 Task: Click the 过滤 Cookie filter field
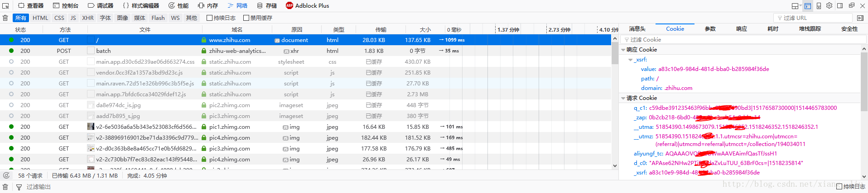(x=743, y=40)
